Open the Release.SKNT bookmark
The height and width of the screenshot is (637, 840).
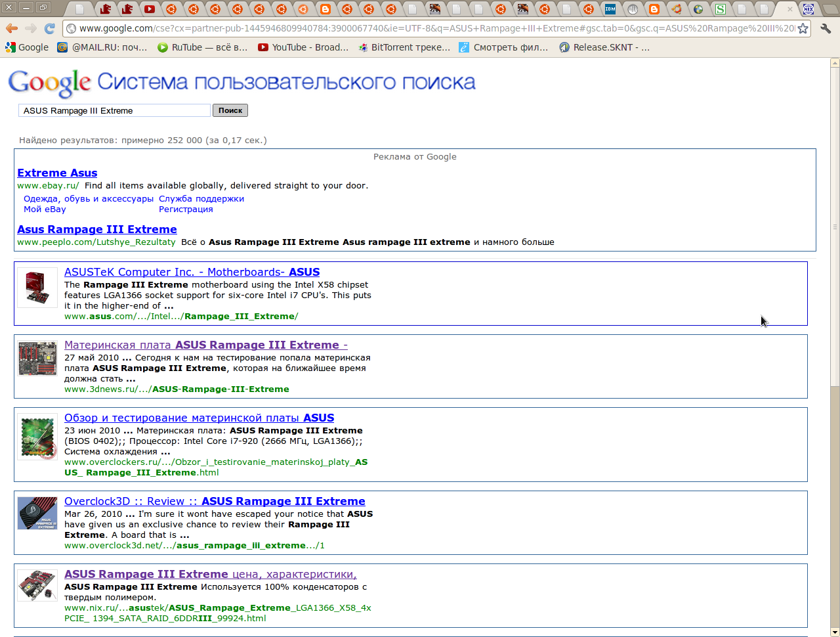604,47
